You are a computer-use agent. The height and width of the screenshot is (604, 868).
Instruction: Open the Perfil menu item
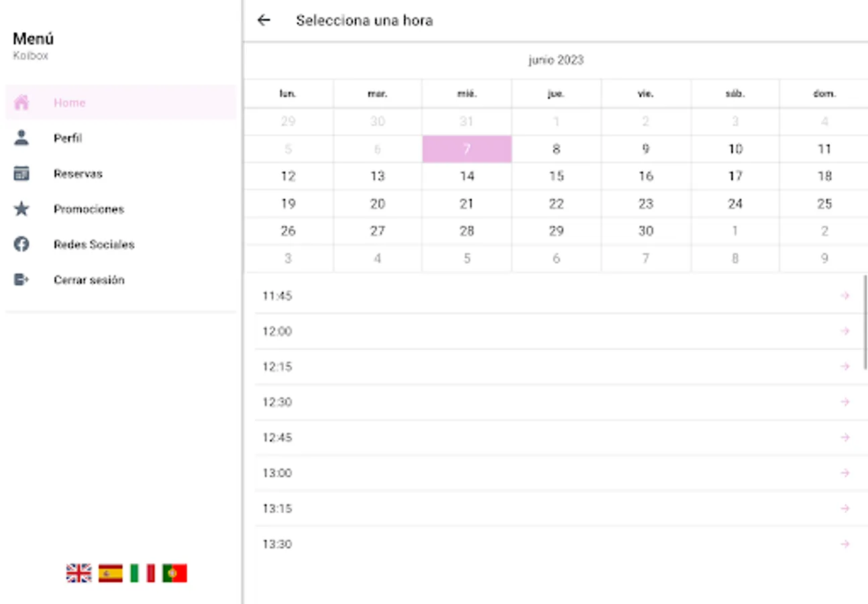68,138
